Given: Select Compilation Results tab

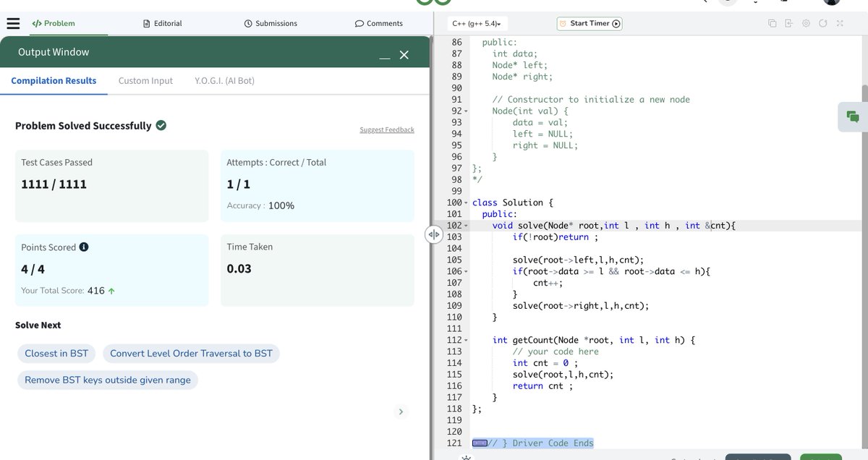Looking at the screenshot, I should pyautogui.click(x=54, y=80).
